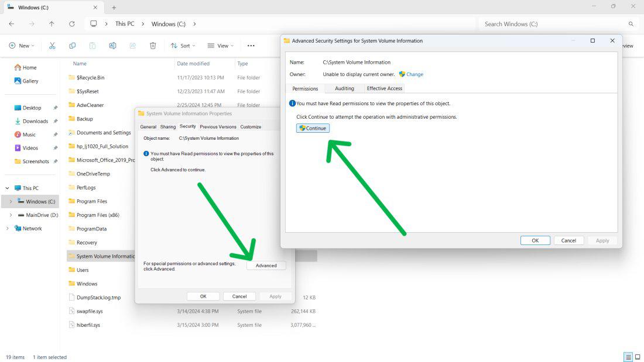
Task: Click OK in System Volume Information Properties
Action: 203,297
